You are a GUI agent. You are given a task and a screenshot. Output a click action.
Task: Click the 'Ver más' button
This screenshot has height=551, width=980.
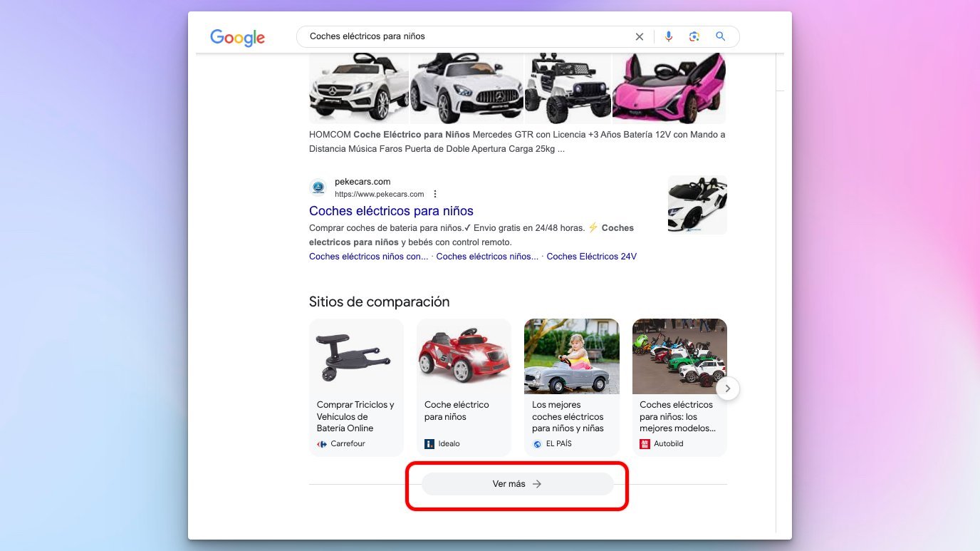click(x=517, y=484)
